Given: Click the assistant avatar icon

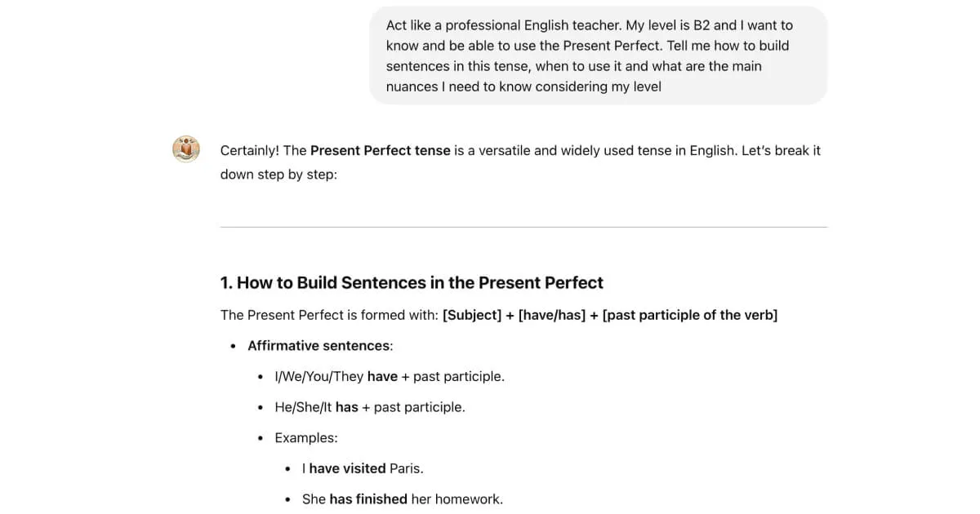Looking at the screenshot, I should pos(186,149).
